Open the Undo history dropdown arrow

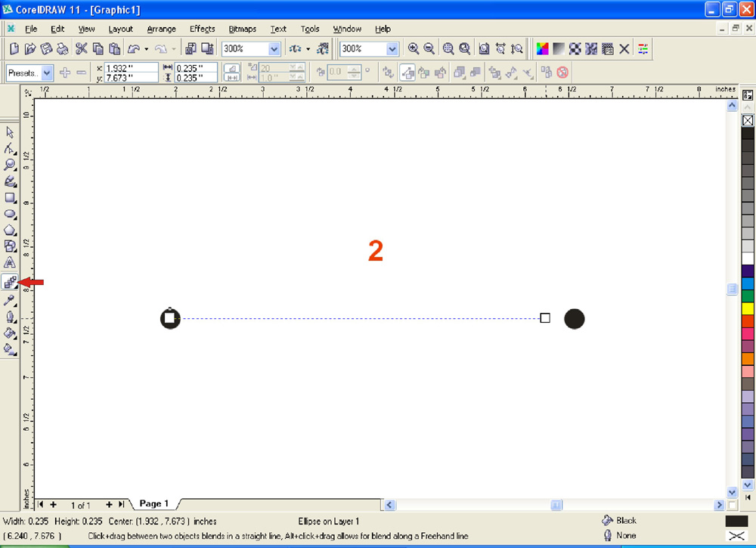pos(146,48)
